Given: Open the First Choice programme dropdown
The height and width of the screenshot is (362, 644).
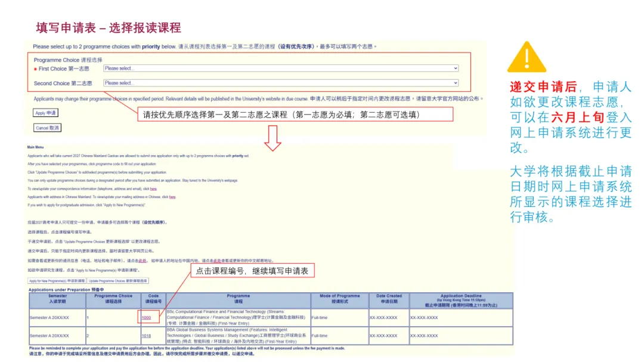Looking at the screenshot, I should pyautogui.click(x=281, y=68).
